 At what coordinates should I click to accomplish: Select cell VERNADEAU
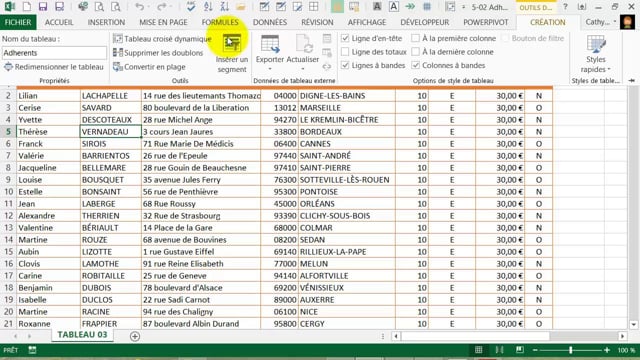[111, 132]
